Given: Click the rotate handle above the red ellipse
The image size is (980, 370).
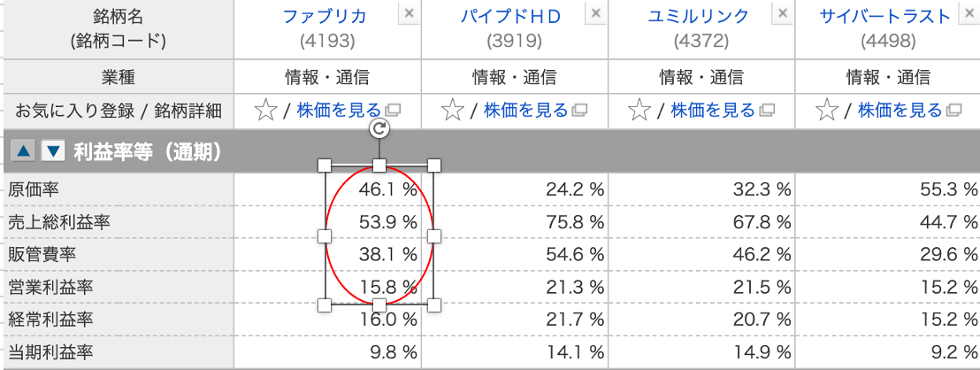Looking at the screenshot, I should [x=379, y=128].
